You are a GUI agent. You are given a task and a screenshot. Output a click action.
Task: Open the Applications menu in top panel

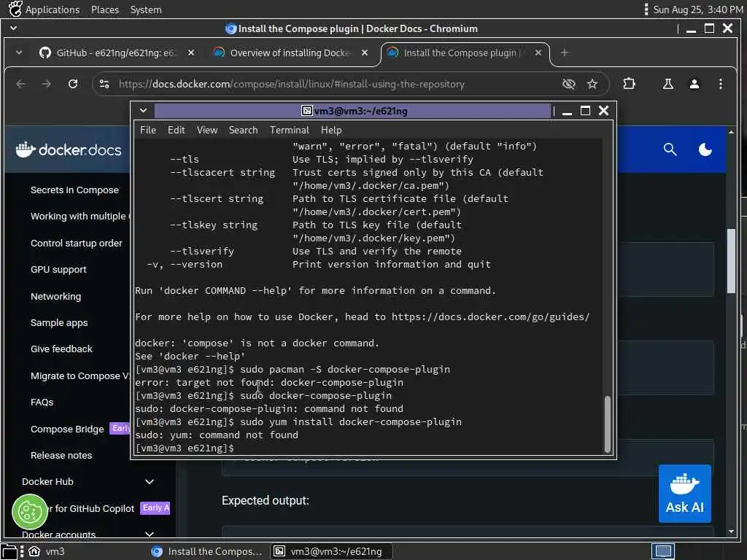[44, 9]
